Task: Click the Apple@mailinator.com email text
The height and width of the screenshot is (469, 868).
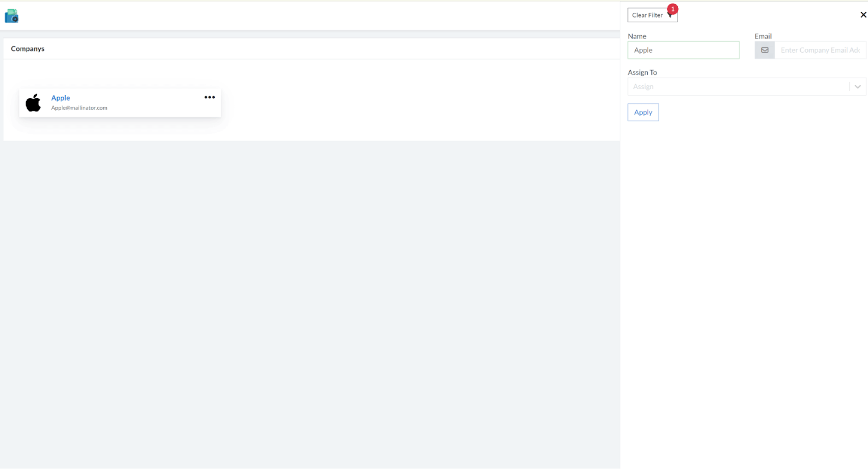Action: pyautogui.click(x=79, y=107)
